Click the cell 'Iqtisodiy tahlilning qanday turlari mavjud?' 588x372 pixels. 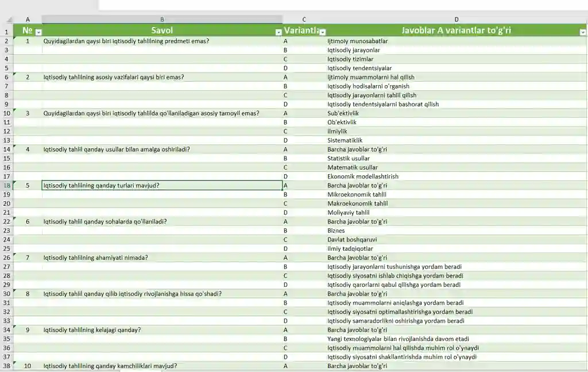click(x=162, y=186)
